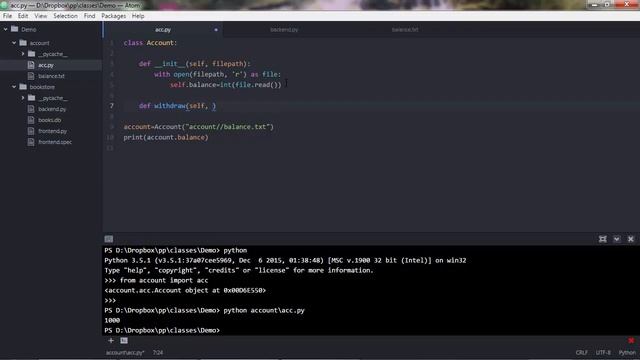640x360 pixels.
Task: Add a new terminal with the plus icon
Action: point(111,340)
